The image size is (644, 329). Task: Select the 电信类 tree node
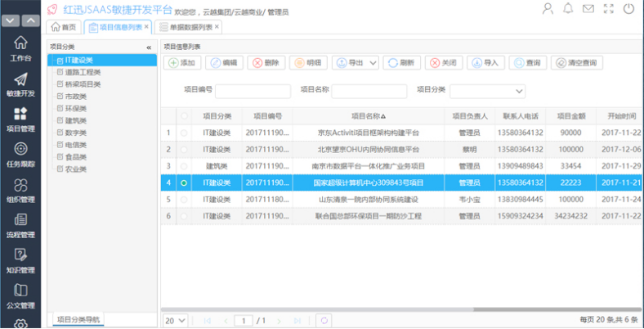[x=75, y=145]
